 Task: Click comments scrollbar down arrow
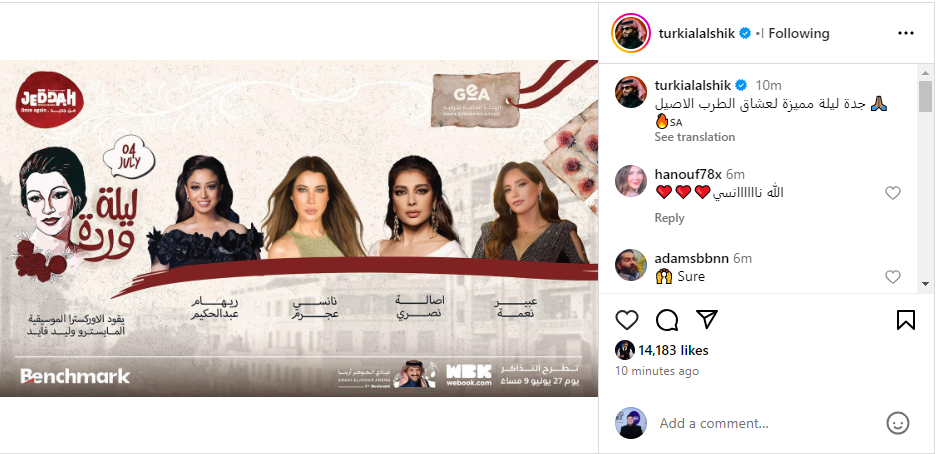tap(925, 284)
